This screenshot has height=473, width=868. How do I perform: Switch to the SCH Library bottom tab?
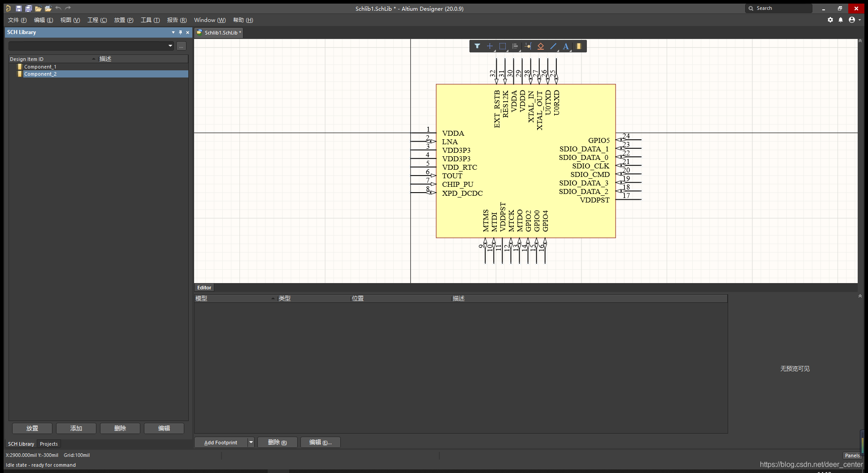point(21,444)
